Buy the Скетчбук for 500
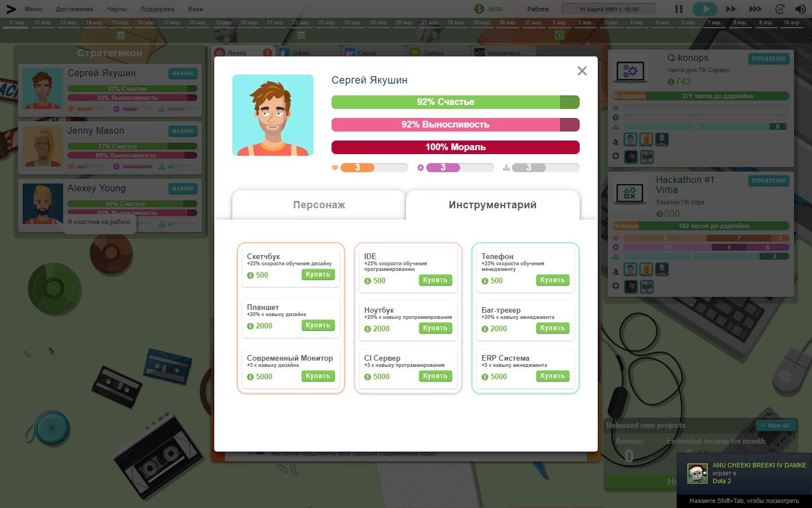Viewport: 812px width, 508px height. pos(317,275)
